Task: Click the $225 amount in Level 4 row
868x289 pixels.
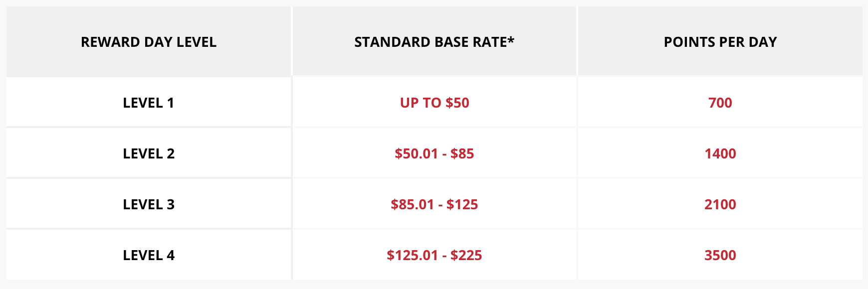Action: [x=466, y=255]
